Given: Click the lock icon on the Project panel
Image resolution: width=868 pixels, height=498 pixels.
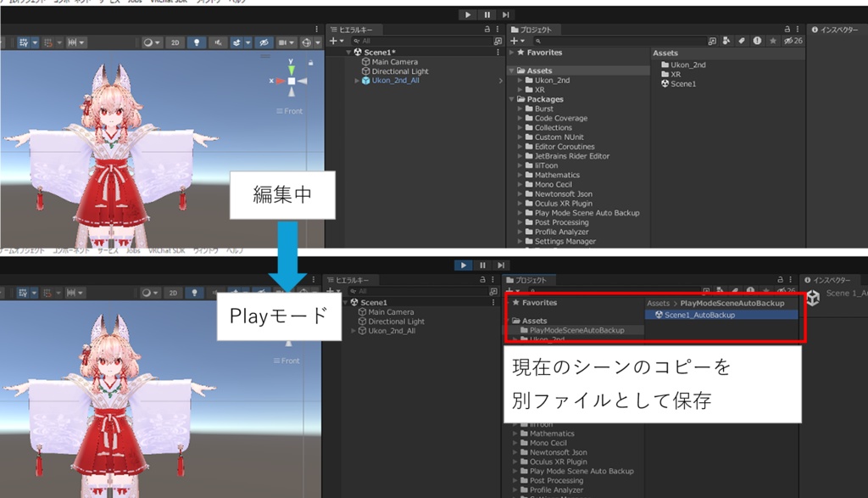Looking at the screenshot, I should tap(787, 28).
